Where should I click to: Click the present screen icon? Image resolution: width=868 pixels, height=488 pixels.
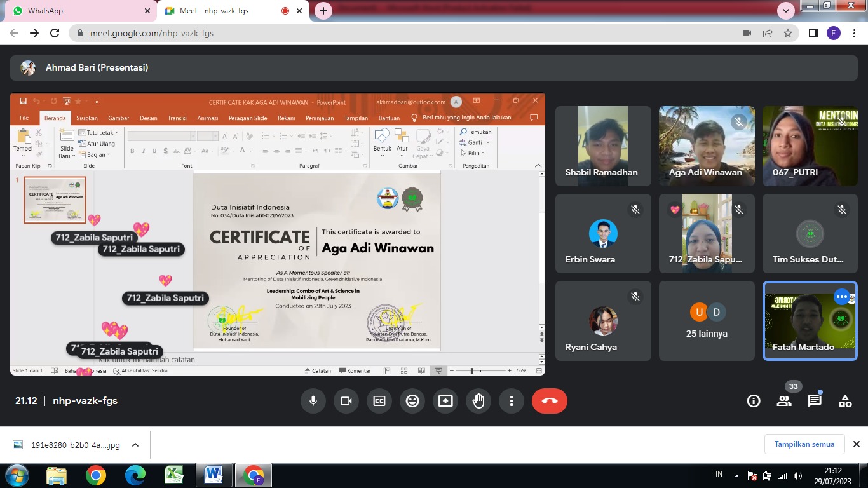pyautogui.click(x=445, y=401)
